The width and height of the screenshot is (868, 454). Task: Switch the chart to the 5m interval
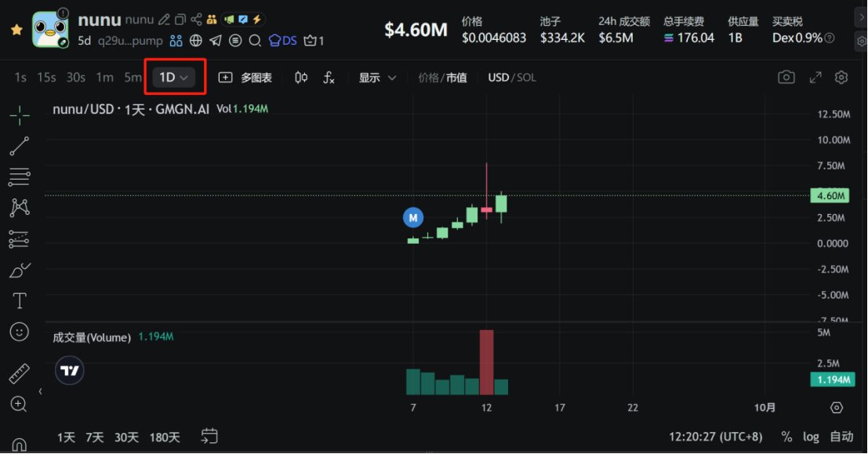[133, 78]
